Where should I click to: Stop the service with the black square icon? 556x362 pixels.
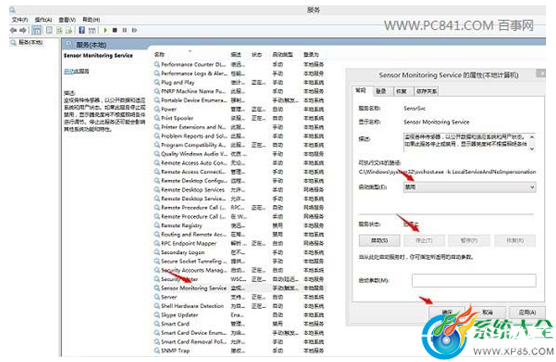(115, 30)
